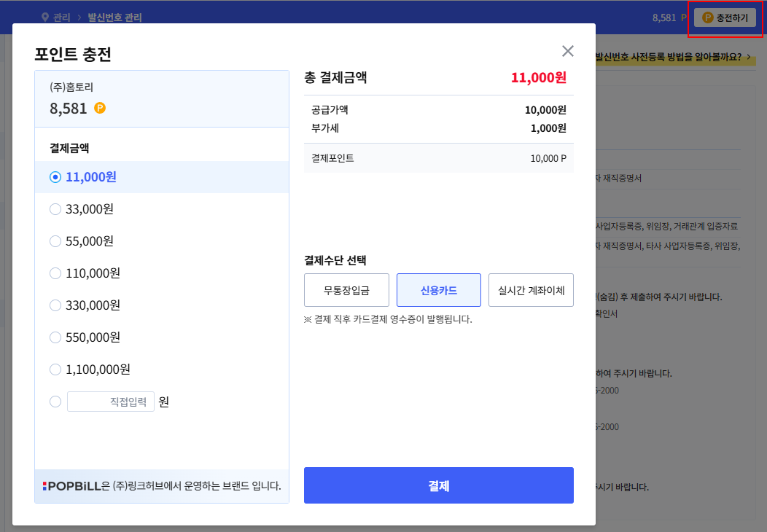Viewport: 767px width, 532px height.
Task: Choose the 55,000원 payment amount
Action: [x=55, y=241]
